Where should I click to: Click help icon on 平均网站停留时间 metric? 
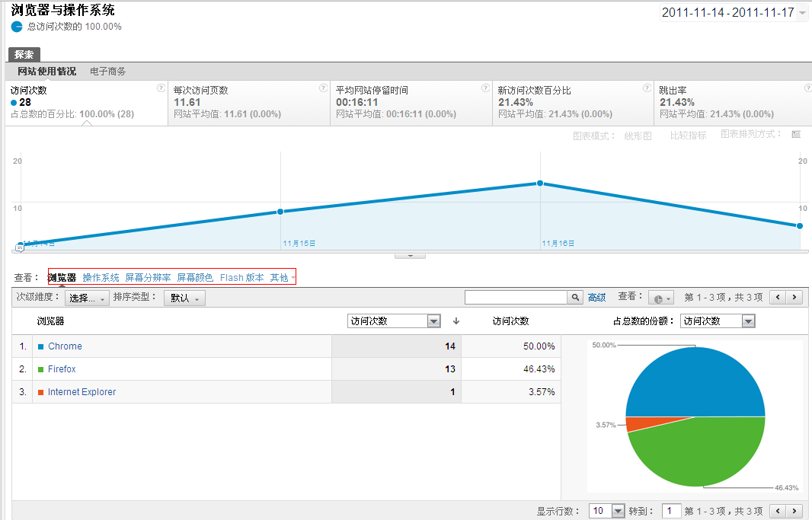[485, 88]
